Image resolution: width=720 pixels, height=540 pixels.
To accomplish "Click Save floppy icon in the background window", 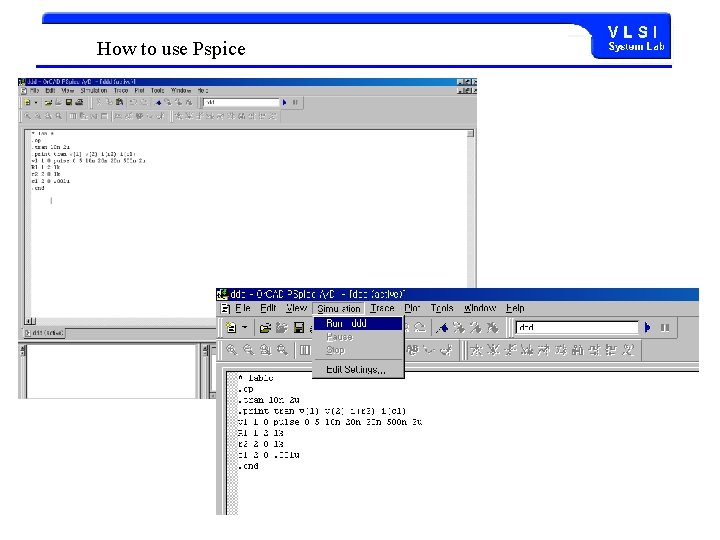I will [69, 102].
